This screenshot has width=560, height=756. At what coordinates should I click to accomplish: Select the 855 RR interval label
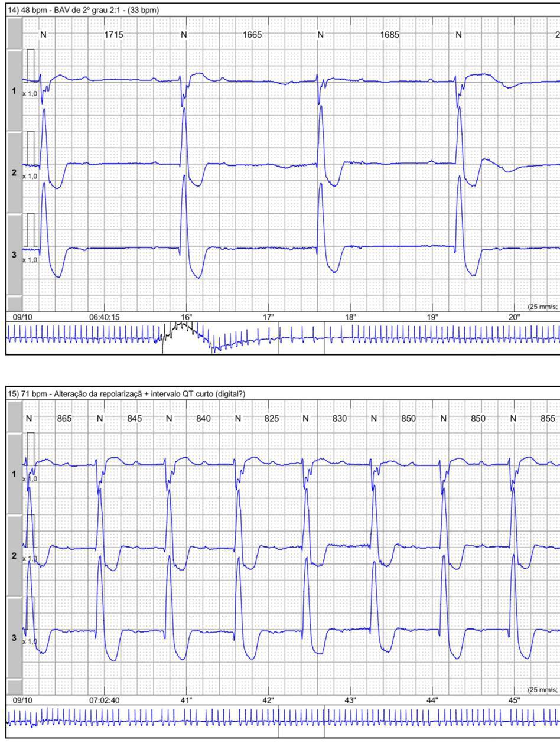pyautogui.click(x=548, y=419)
